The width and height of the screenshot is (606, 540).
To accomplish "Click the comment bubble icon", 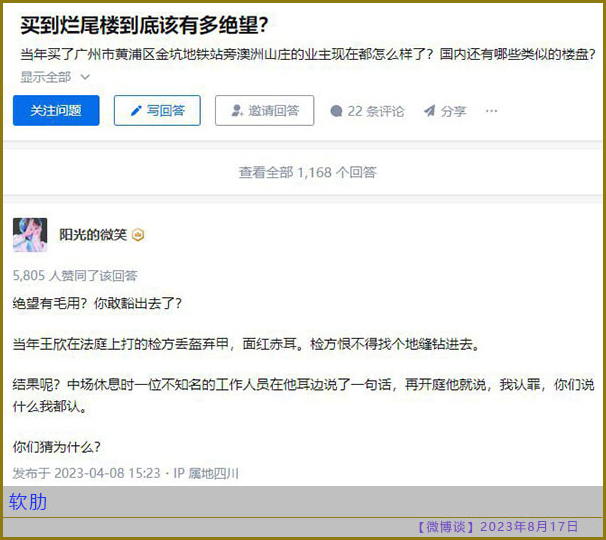I will (337, 111).
